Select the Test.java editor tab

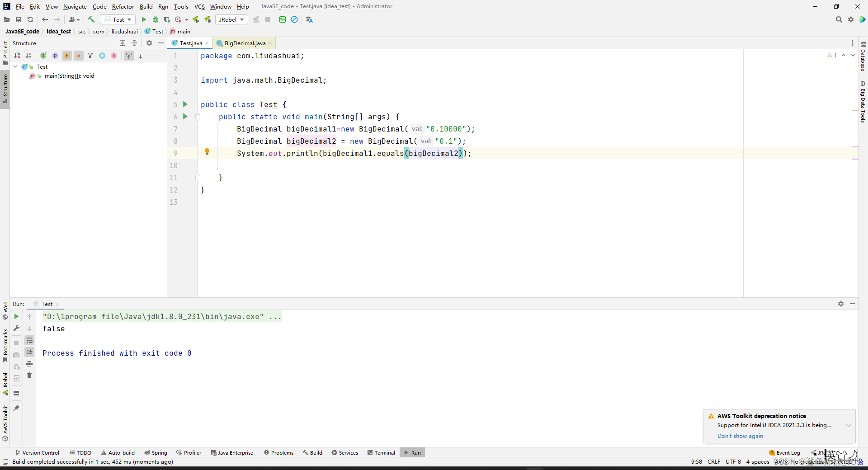pos(190,43)
